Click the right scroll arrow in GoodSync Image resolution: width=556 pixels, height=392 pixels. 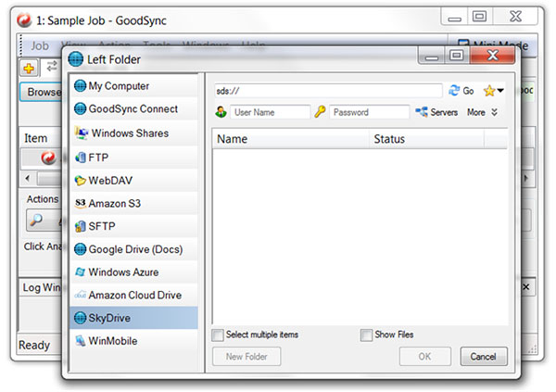point(526,178)
